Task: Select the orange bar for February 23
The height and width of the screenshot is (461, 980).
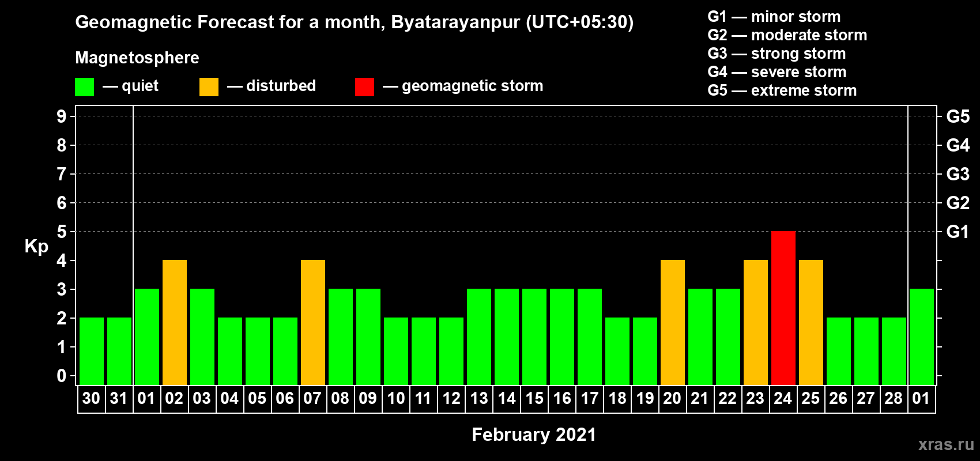Action: [x=756, y=323]
